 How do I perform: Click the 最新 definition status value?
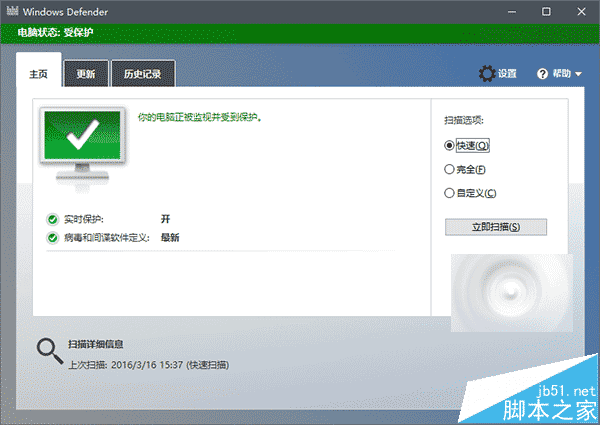170,238
